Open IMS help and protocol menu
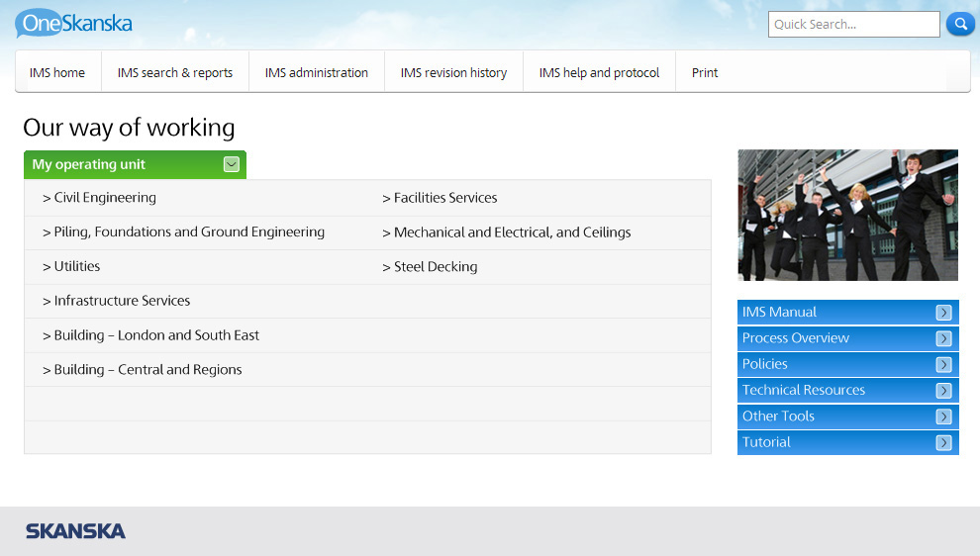The width and height of the screenshot is (980, 556). pos(599,72)
